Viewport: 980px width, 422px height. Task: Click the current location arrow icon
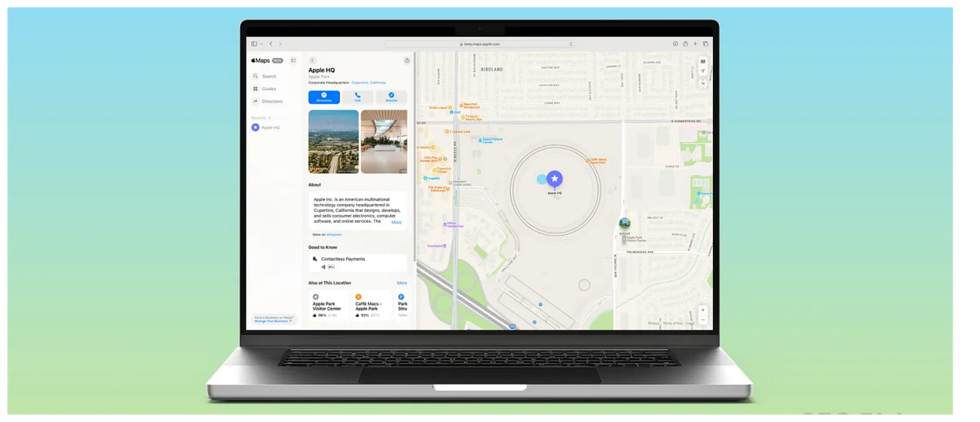coord(703,71)
